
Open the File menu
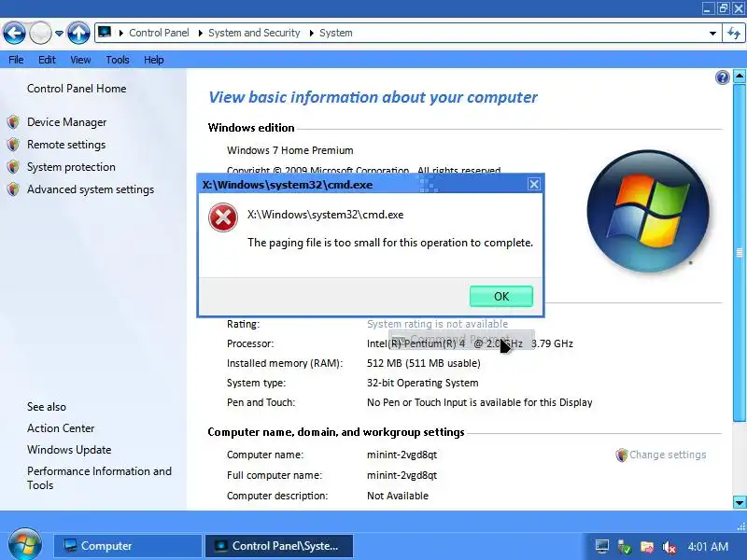pyautogui.click(x=16, y=60)
